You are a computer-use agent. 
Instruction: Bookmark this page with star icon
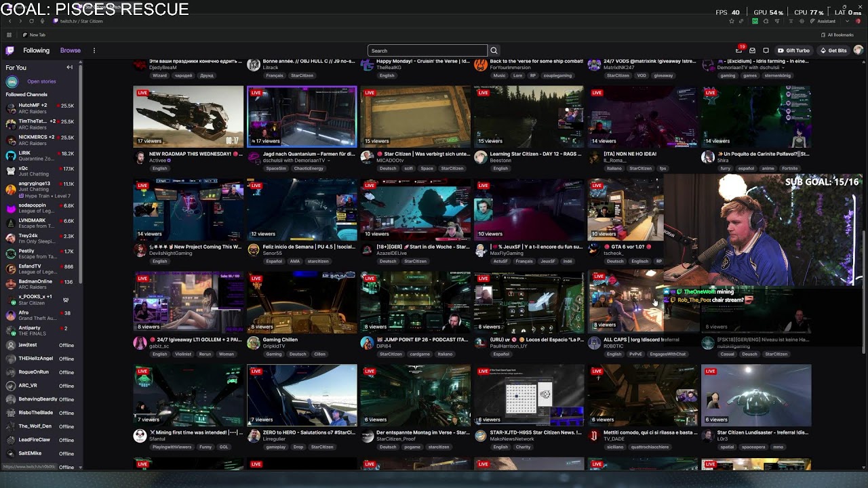pyautogui.click(x=731, y=21)
